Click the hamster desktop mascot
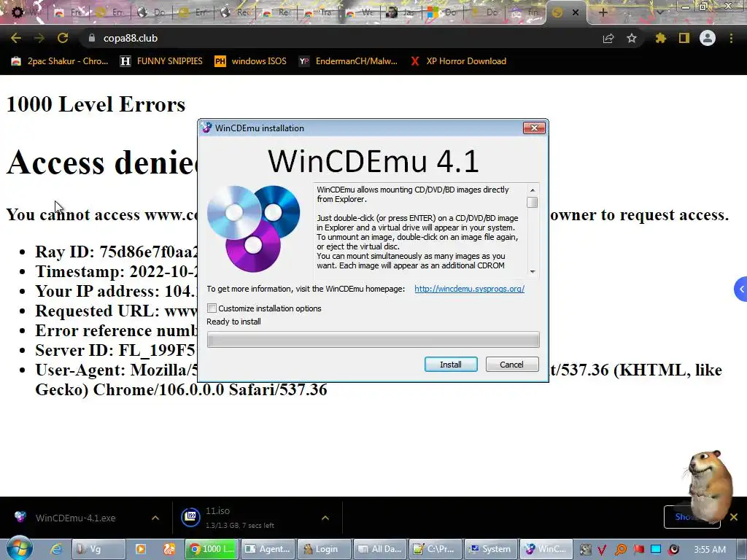Screen dimensions: 747x560 pyautogui.click(x=709, y=486)
